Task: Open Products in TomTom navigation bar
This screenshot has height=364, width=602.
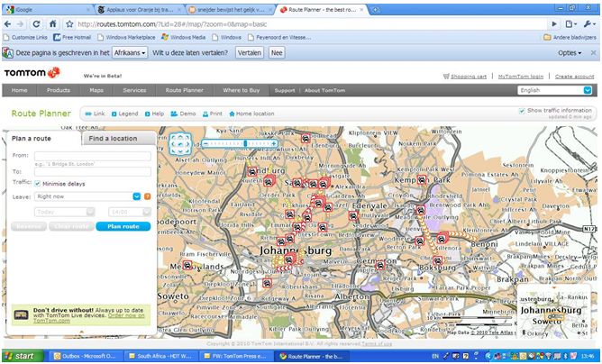Action: tap(59, 90)
